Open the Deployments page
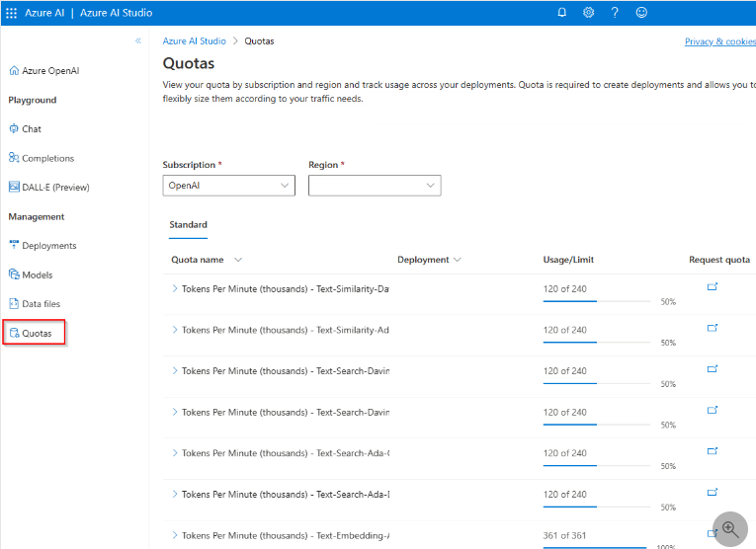The image size is (756, 549). click(42, 246)
